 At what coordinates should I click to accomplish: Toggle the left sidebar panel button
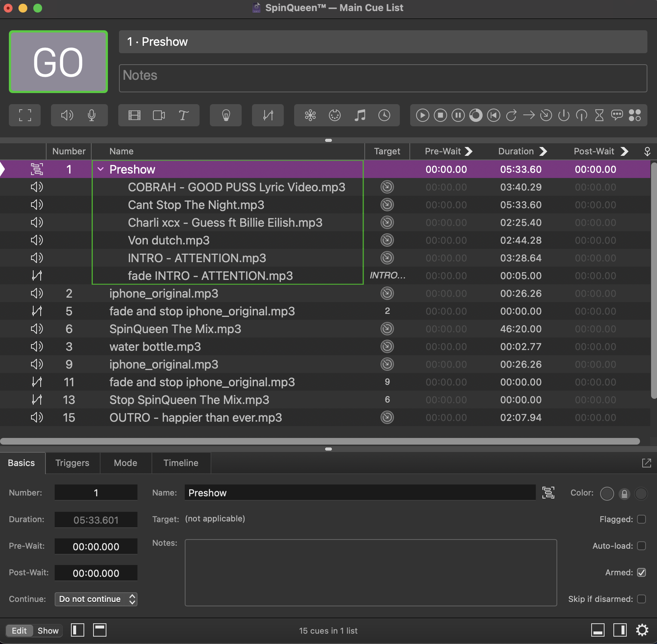[x=78, y=630]
